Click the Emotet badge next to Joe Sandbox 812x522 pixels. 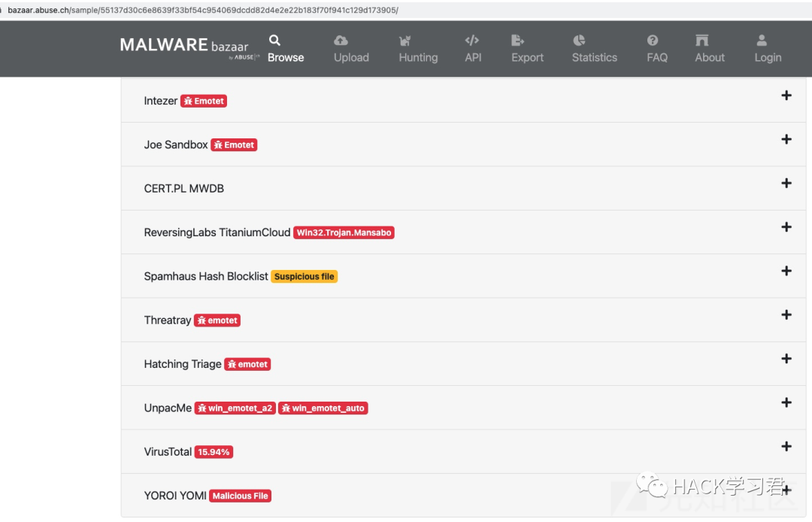[x=234, y=145]
